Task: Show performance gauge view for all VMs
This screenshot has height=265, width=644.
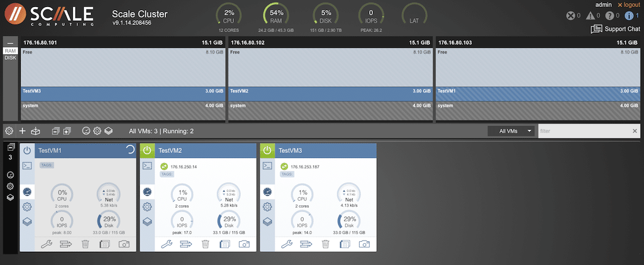Action: pyautogui.click(x=86, y=131)
